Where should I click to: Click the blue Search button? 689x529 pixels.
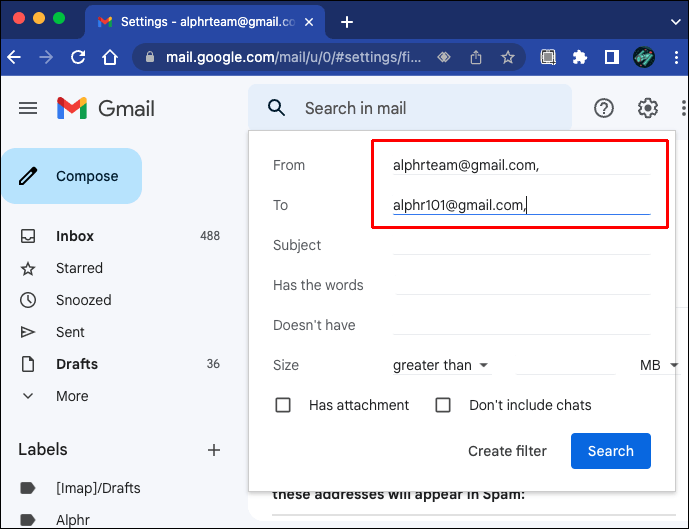tap(611, 451)
